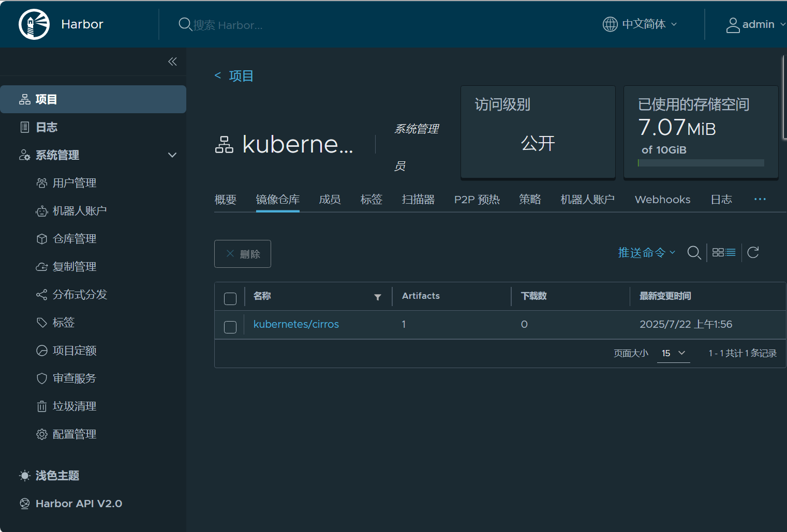The image size is (787, 532).
Task: Tick the select-all checkbox in table header
Action: click(x=230, y=299)
